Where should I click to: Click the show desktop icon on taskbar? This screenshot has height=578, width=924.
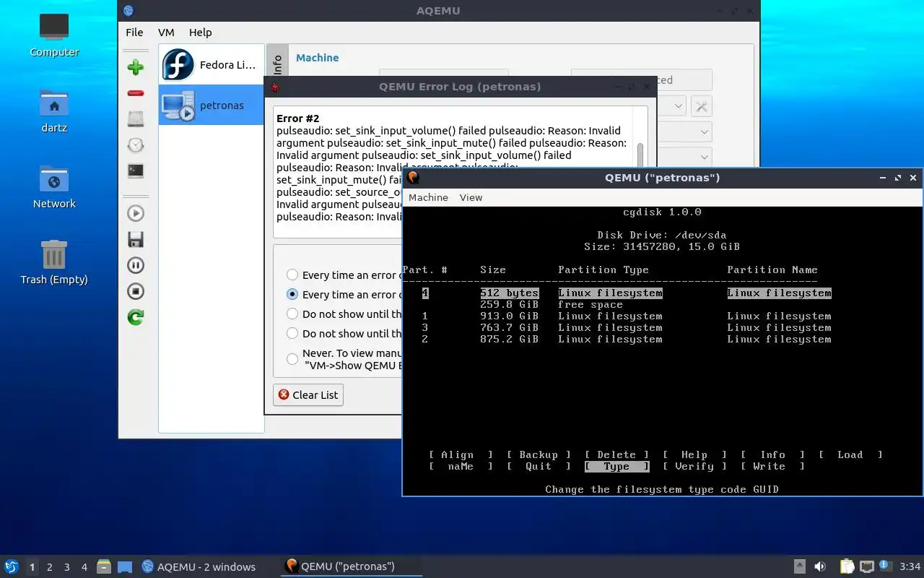[x=125, y=566]
